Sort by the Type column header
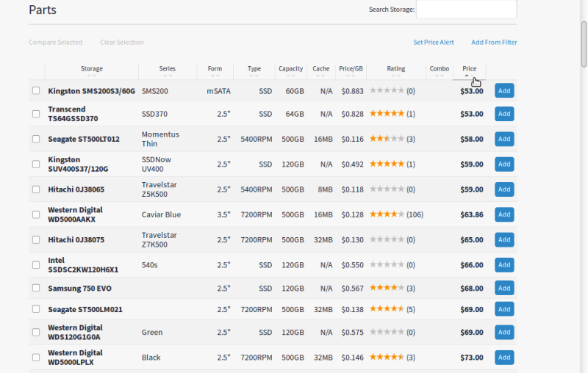Image resolution: width=588 pixels, height=373 pixels. click(x=254, y=69)
